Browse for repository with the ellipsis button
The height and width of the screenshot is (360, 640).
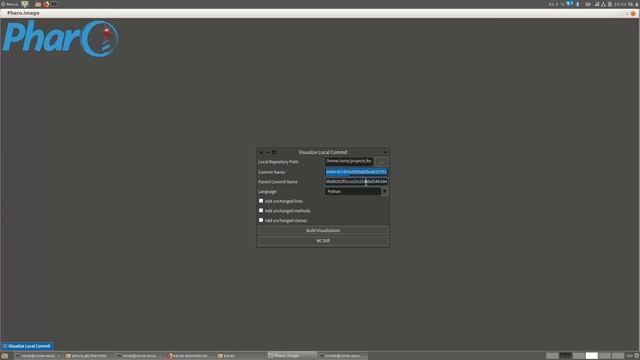pos(381,162)
